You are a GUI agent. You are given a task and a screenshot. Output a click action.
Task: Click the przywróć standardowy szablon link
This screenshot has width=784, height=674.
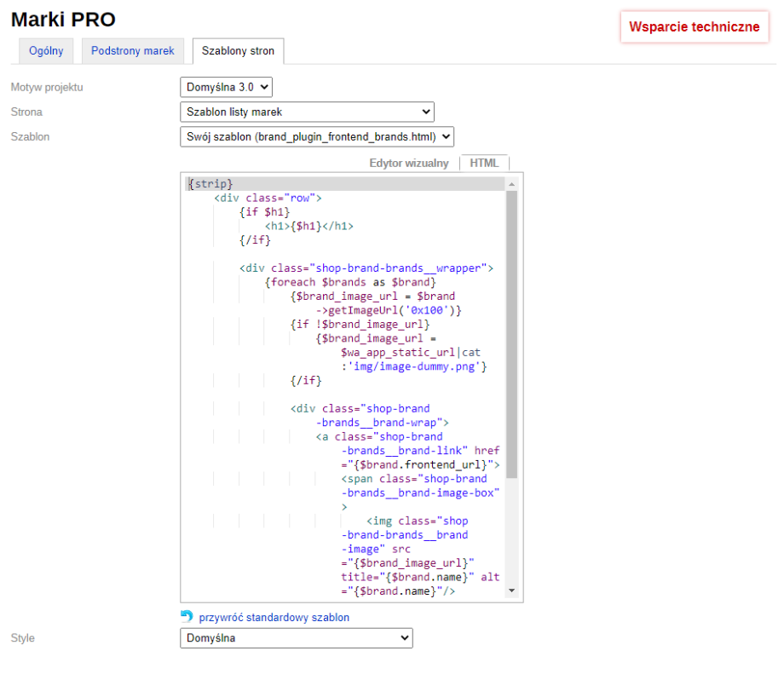[x=274, y=617]
